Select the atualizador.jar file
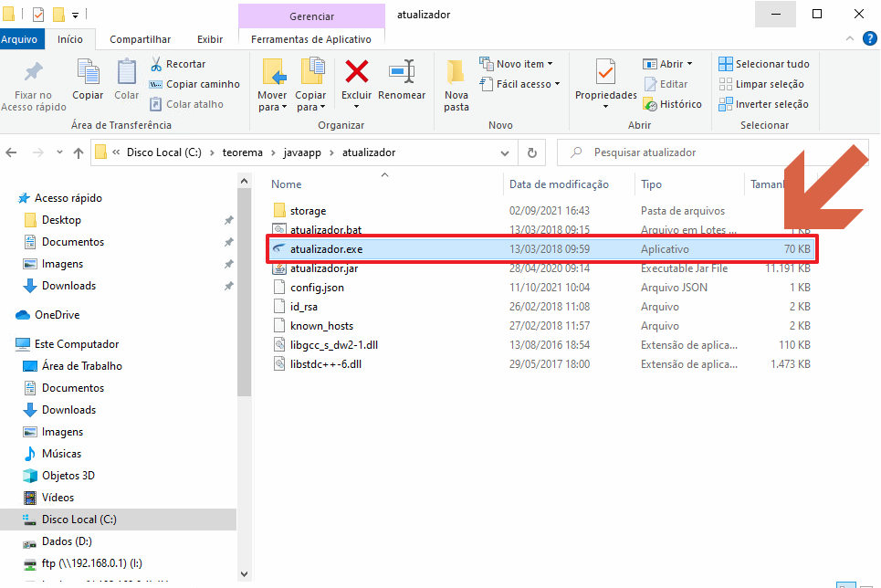 click(x=324, y=268)
